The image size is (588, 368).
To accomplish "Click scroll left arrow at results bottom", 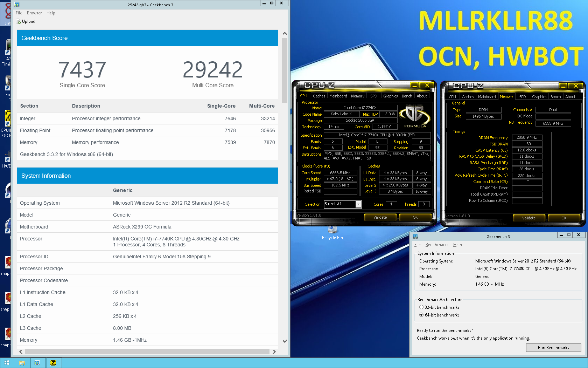I will 21,352.
